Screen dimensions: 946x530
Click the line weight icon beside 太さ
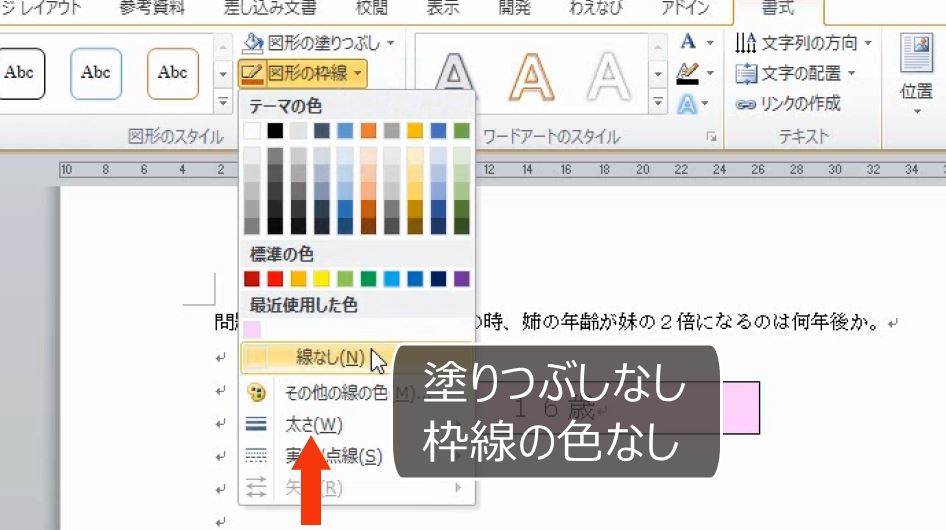(256, 425)
